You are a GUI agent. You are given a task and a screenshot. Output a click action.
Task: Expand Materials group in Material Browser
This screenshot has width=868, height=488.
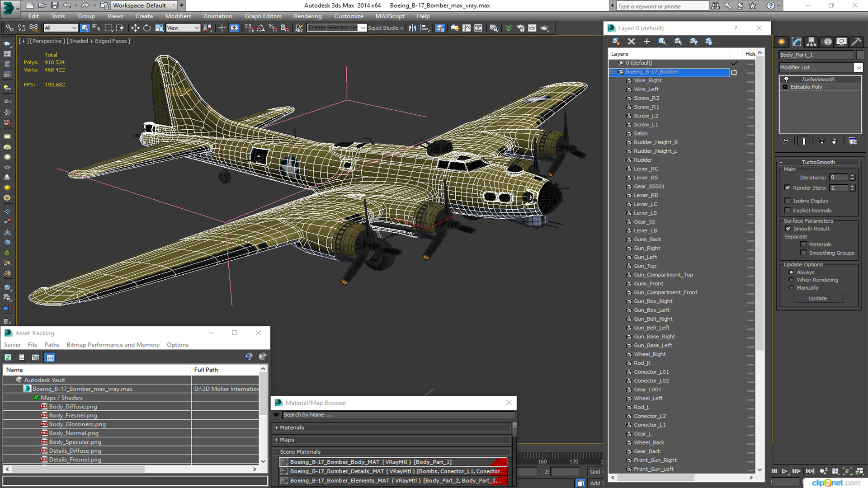tap(277, 427)
